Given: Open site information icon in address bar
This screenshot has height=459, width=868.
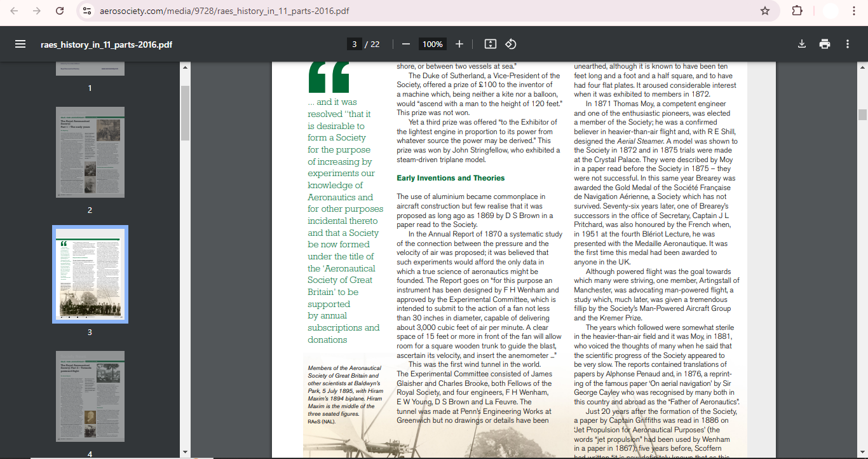Looking at the screenshot, I should (88, 11).
